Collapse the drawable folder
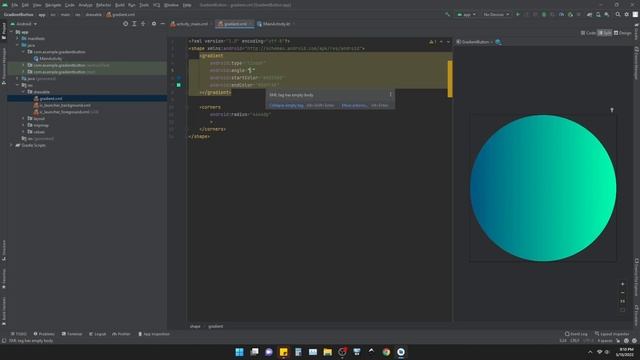 pyautogui.click(x=24, y=92)
